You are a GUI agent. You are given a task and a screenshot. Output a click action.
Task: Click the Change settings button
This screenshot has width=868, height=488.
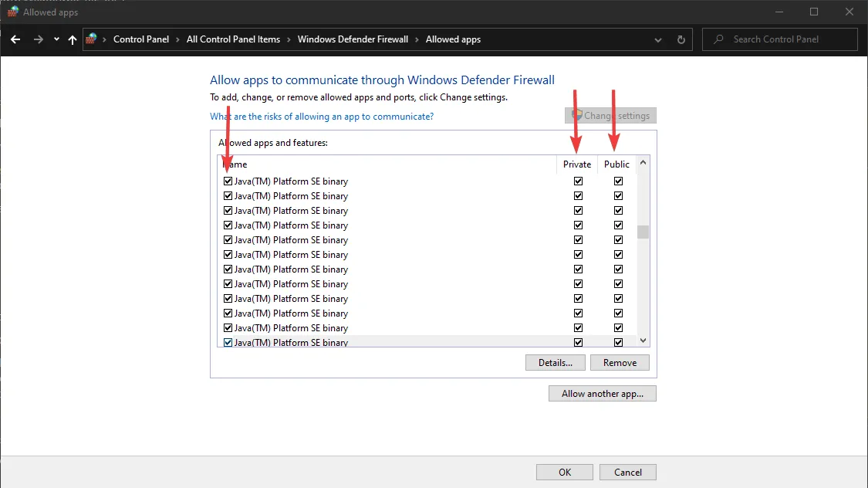click(x=610, y=116)
